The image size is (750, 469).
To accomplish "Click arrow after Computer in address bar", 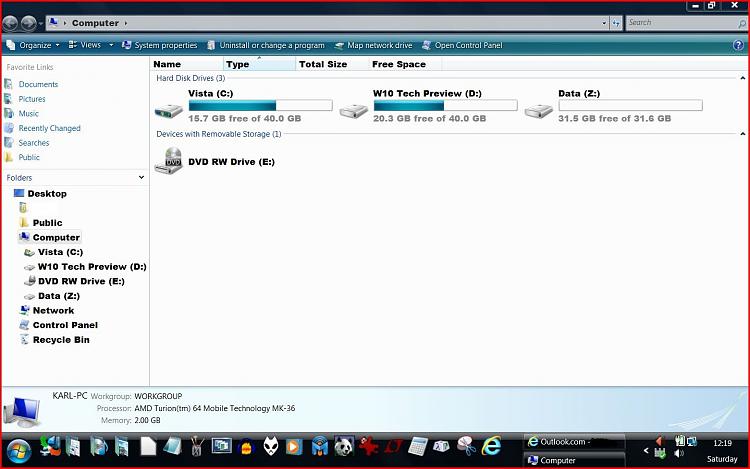I will [x=126, y=23].
